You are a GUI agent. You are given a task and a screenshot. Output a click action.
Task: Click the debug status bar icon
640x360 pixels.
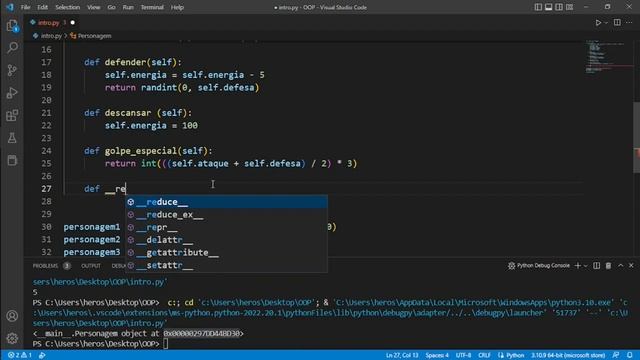42,355
